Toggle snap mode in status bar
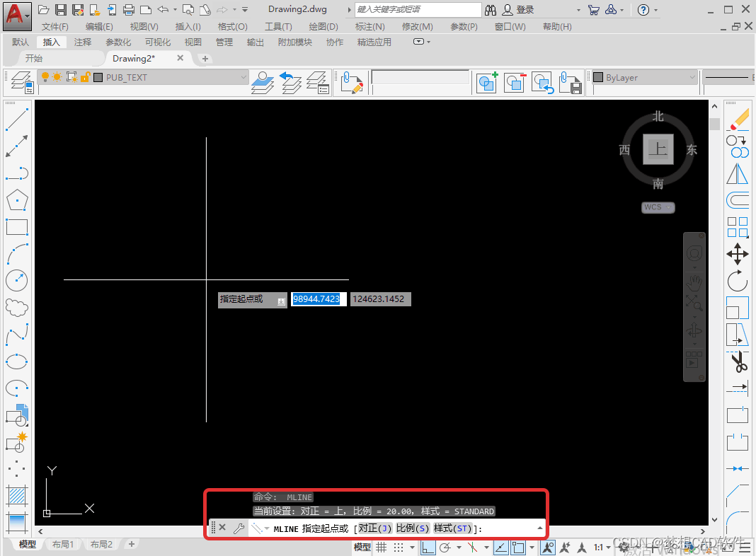756x556 pixels. point(399,548)
